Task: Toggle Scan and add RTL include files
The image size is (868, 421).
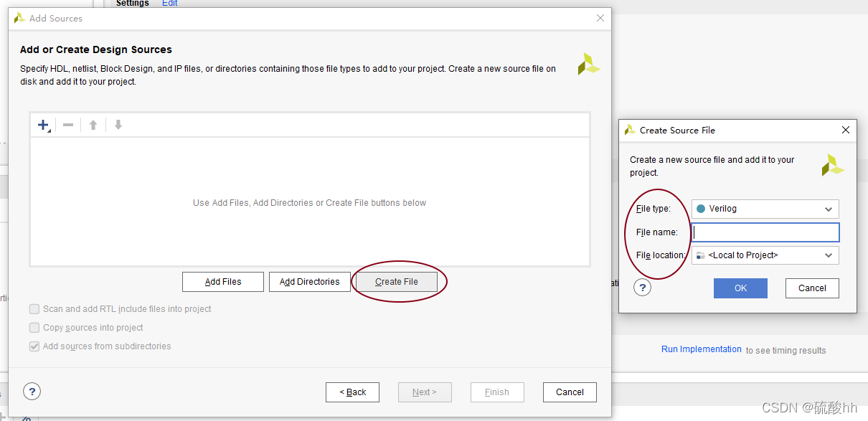Action: coord(34,309)
